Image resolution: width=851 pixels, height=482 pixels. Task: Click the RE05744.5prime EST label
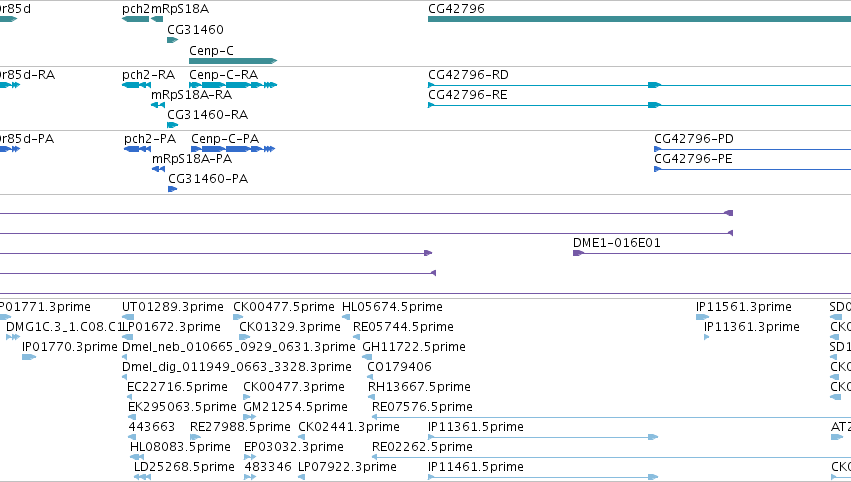(403, 327)
